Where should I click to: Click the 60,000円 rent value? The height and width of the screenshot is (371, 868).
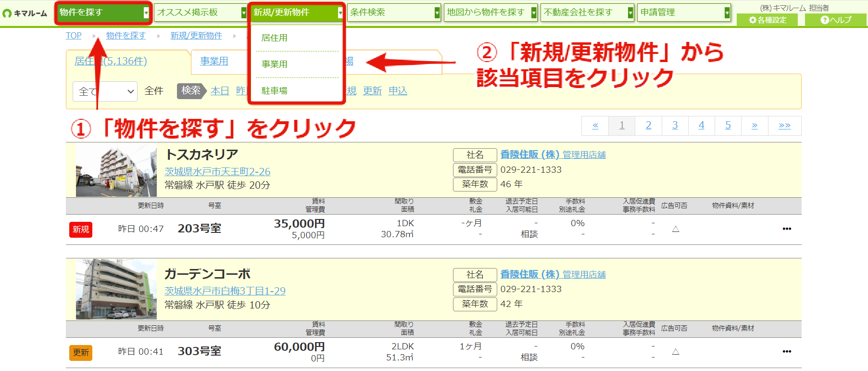[299, 347]
